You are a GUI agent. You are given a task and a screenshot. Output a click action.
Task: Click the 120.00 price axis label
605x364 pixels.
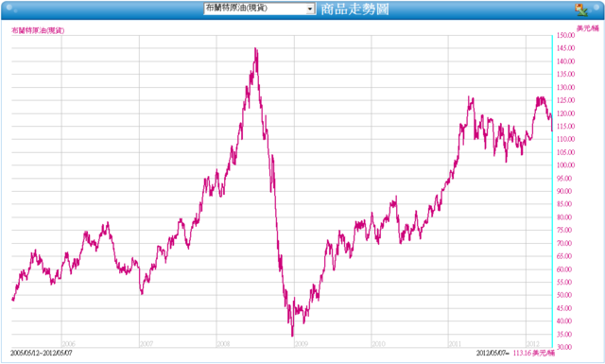coord(565,113)
